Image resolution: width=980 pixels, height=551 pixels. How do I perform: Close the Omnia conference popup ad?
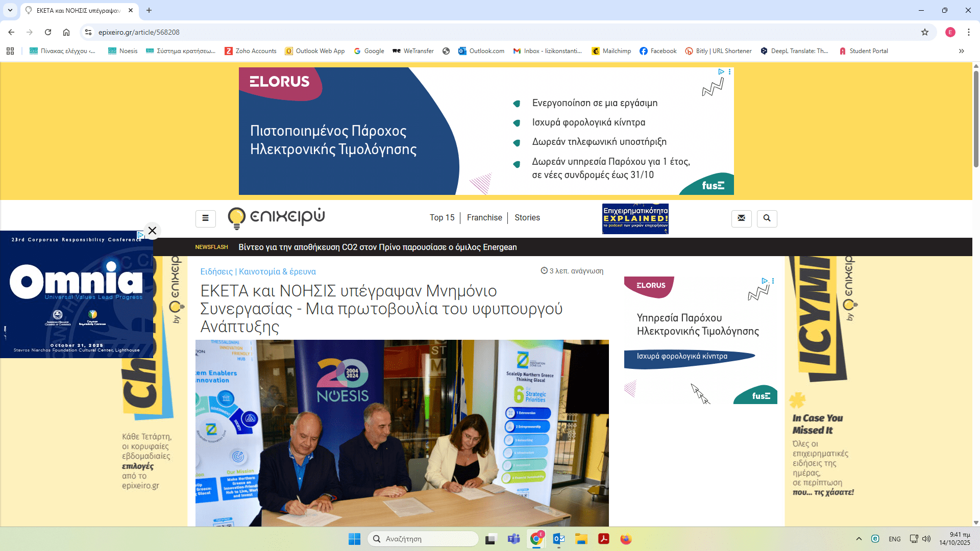click(x=152, y=231)
